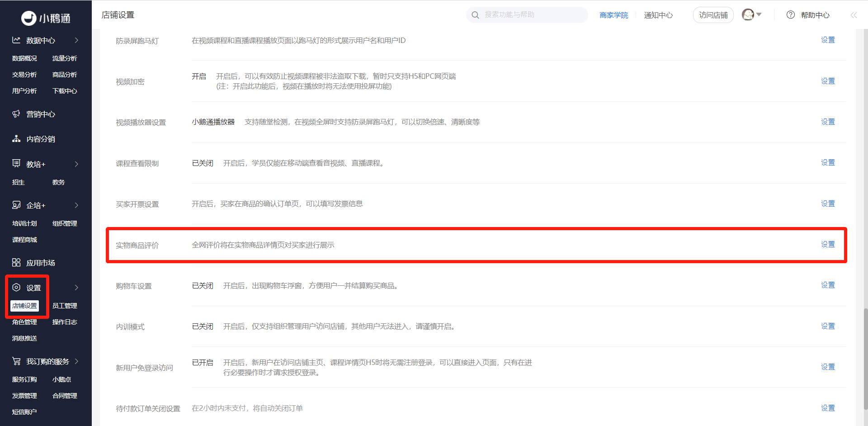Expand the 企培+ section chevron
The width and height of the screenshot is (868, 426).
tap(76, 205)
